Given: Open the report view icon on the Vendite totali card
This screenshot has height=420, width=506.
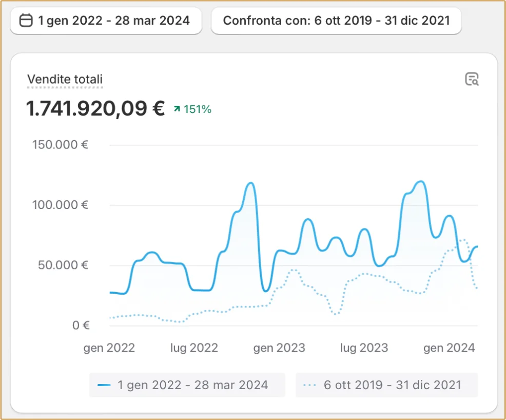Looking at the screenshot, I should pyautogui.click(x=472, y=79).
